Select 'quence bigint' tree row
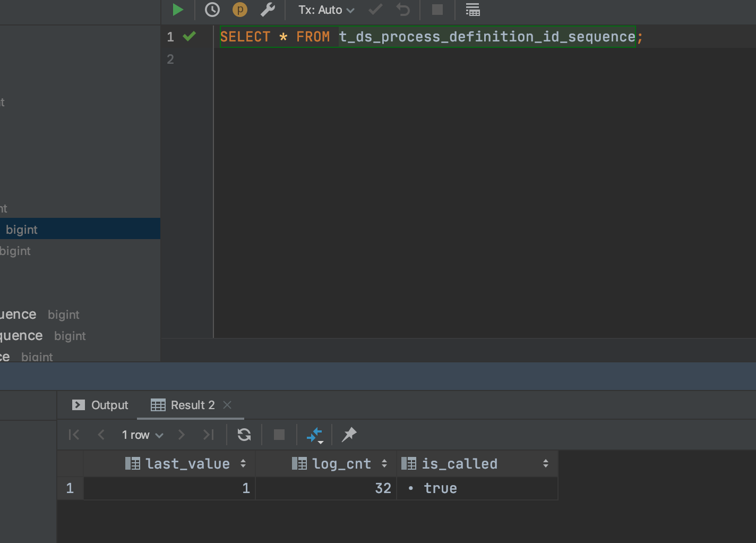 80,336
